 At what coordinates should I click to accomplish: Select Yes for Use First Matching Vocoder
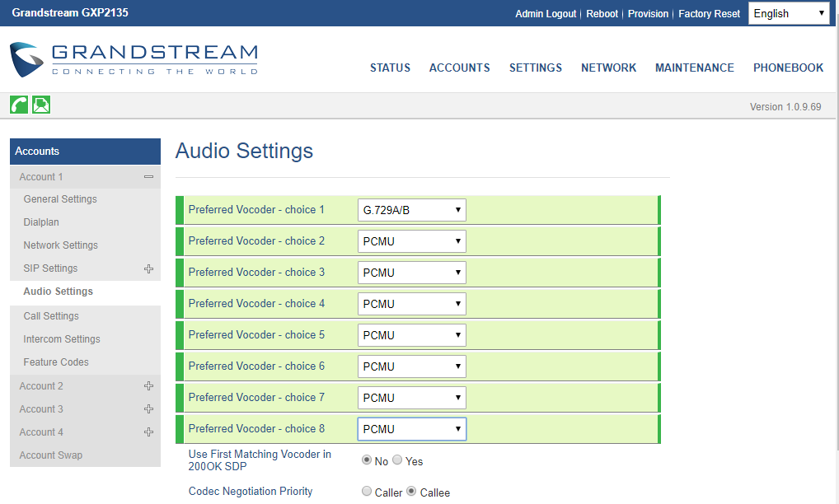point(397,460)
